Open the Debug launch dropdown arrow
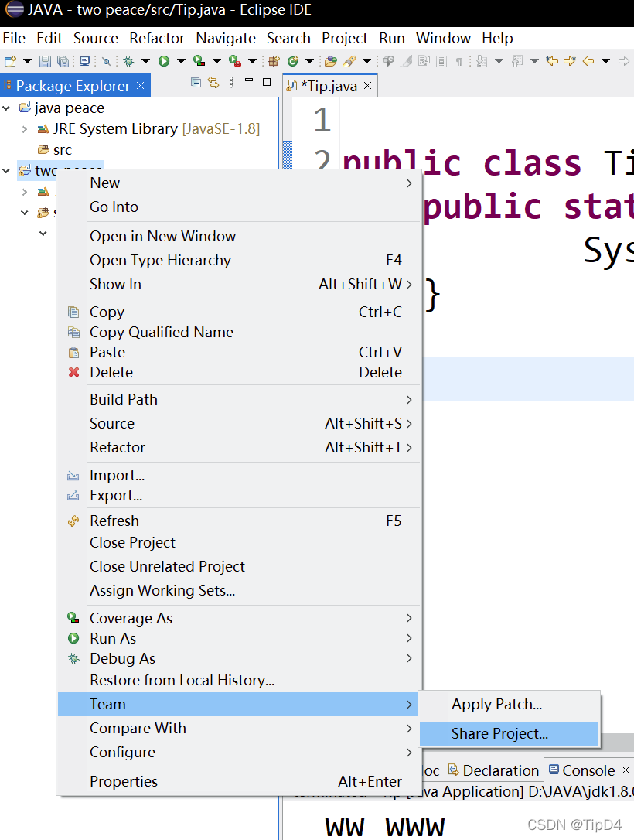The width and height of the screenshot is (634, 840). 145,61
